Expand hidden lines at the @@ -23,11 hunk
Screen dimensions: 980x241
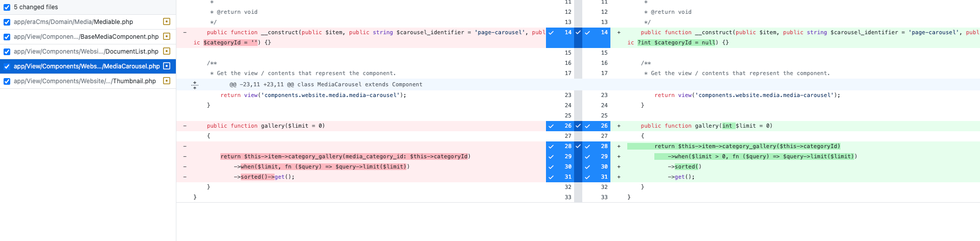195,85
